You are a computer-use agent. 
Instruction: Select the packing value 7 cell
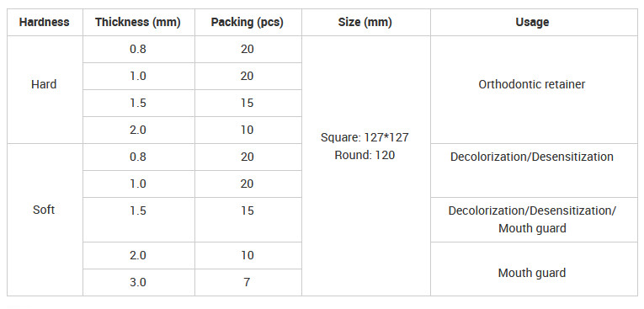248,282
